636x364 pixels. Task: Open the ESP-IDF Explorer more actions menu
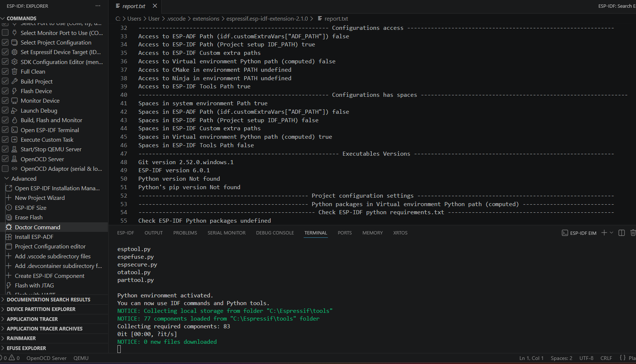click(98, 6)
